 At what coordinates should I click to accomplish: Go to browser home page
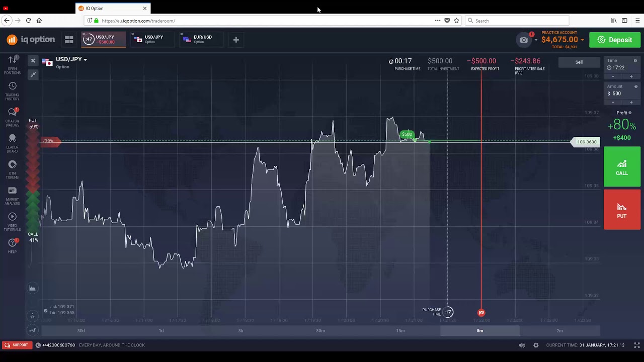coord(39,21)
